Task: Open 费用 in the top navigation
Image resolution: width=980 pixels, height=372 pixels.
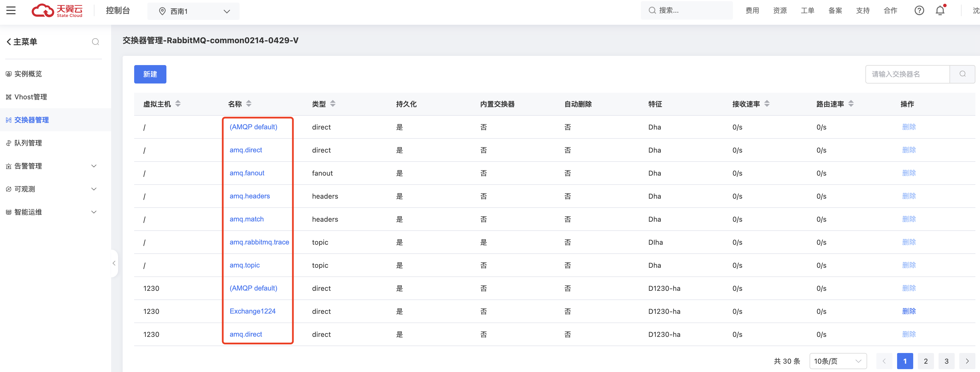Action: [752, 10]
